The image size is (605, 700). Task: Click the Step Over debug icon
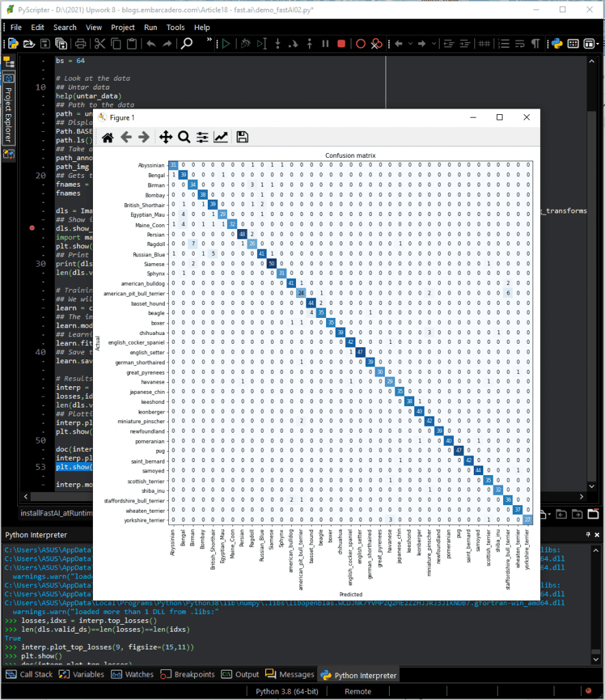pos(293,44)
